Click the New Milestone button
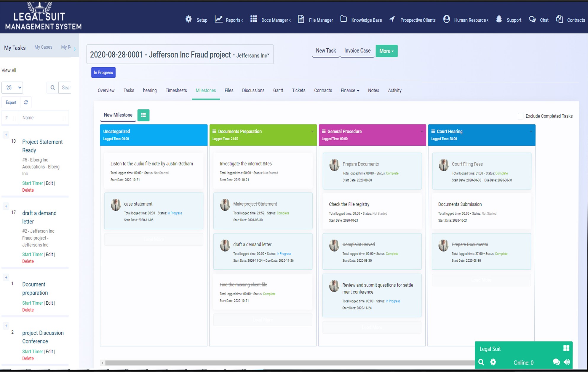 pos(118,115)
